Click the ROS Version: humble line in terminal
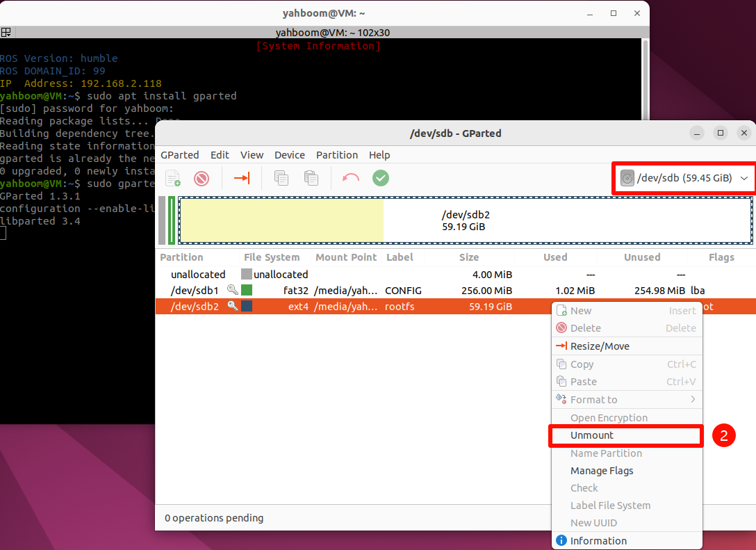This screenshot has width=756, height=550. pyautogui.click(x=59, y=58)
